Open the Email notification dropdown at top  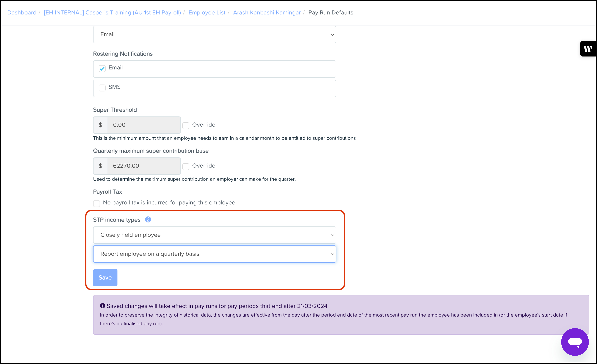214,35
